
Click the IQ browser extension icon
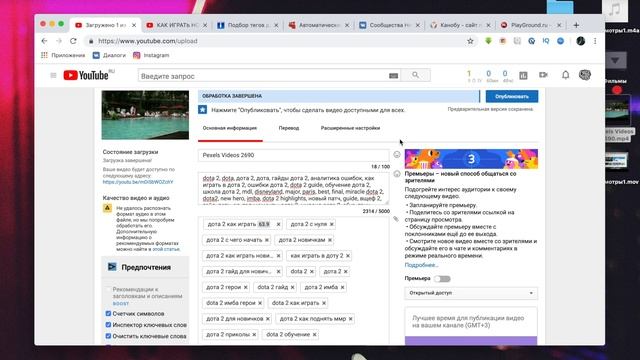pyautogui.click(x=546, y=41)
